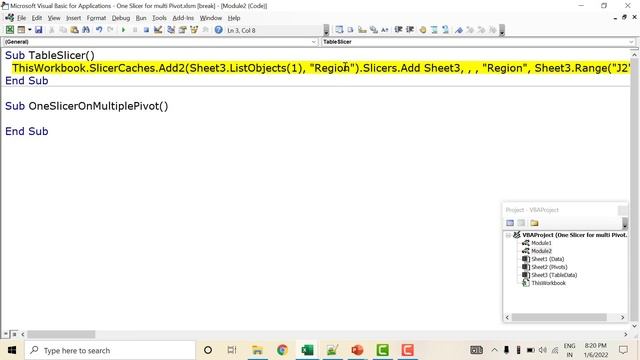
Task: Open the Help menu
Action: (x=234, y=18)
